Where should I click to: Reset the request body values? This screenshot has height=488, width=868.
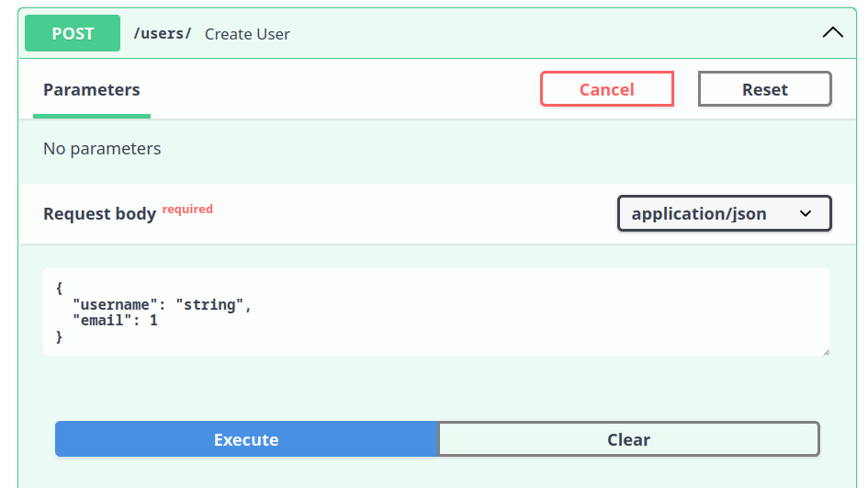764,89
